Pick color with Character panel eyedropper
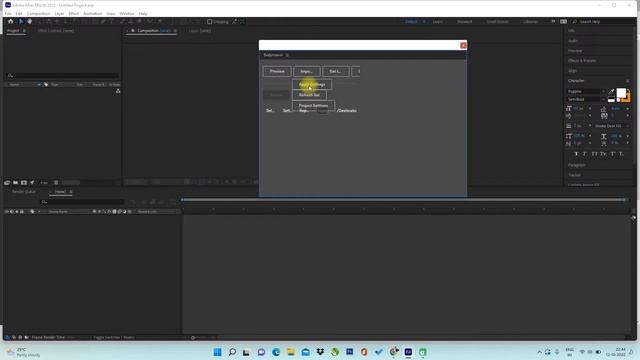Viewport: 640px width, 360px height. pos(611,92)
